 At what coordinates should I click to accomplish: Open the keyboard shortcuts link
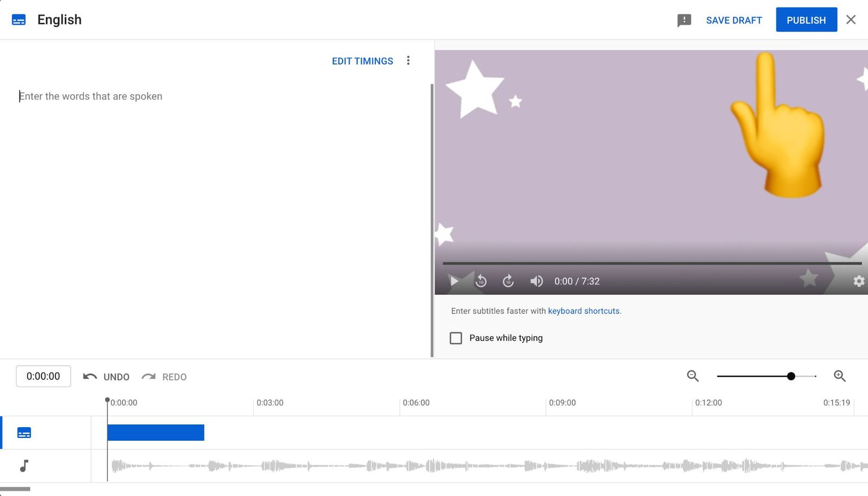click(584, 311)
